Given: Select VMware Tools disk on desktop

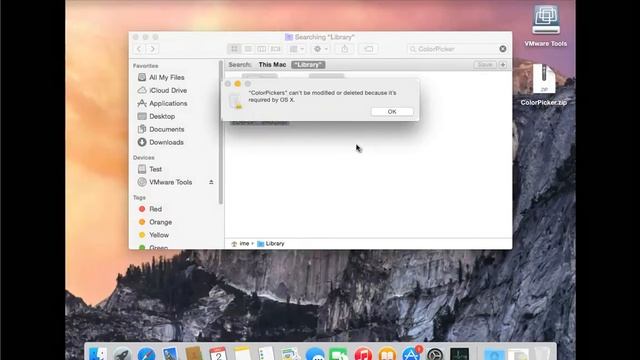Looking at the screenshot, I should click(x=546, y=25).
